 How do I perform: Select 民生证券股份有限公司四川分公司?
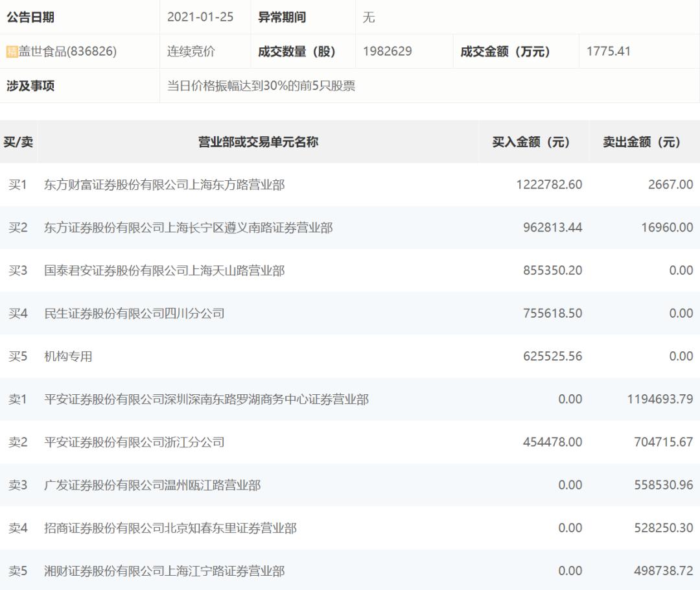coord(134,313)
